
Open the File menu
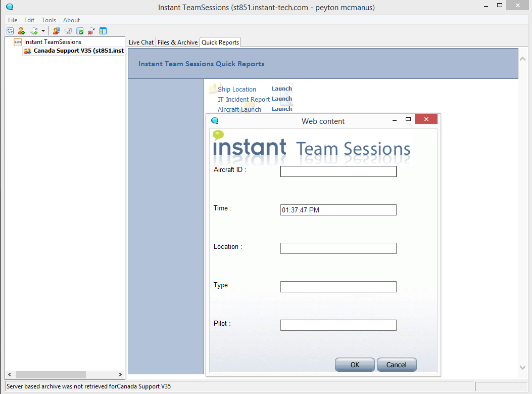point(13,20)
